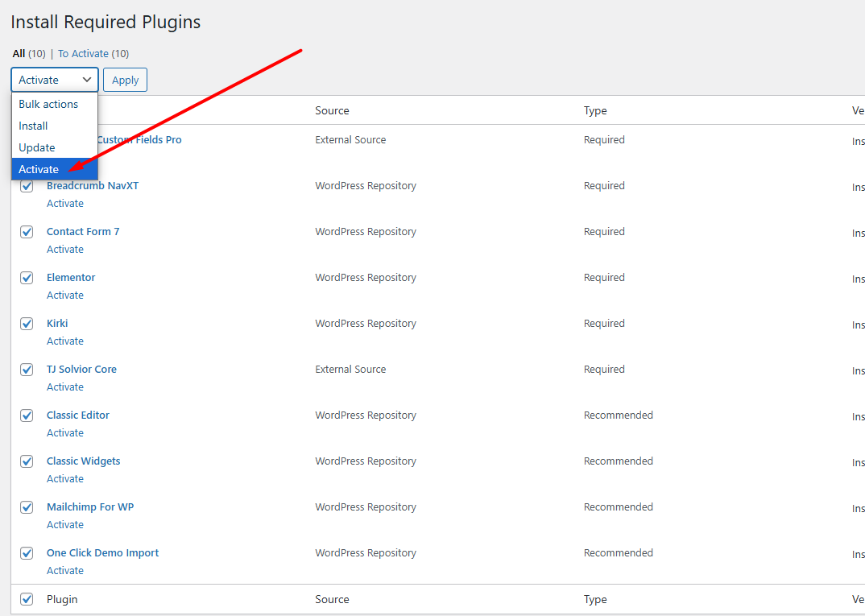Open the TJ Solvior Core plugin link
Viewport: 865px width, 616px height.
[81, 369]
